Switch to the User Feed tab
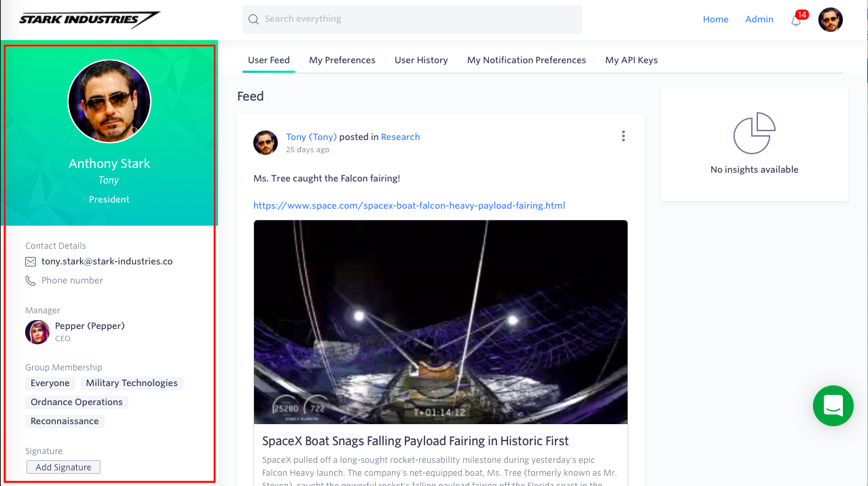868x486 pixels. pos(269,60)
